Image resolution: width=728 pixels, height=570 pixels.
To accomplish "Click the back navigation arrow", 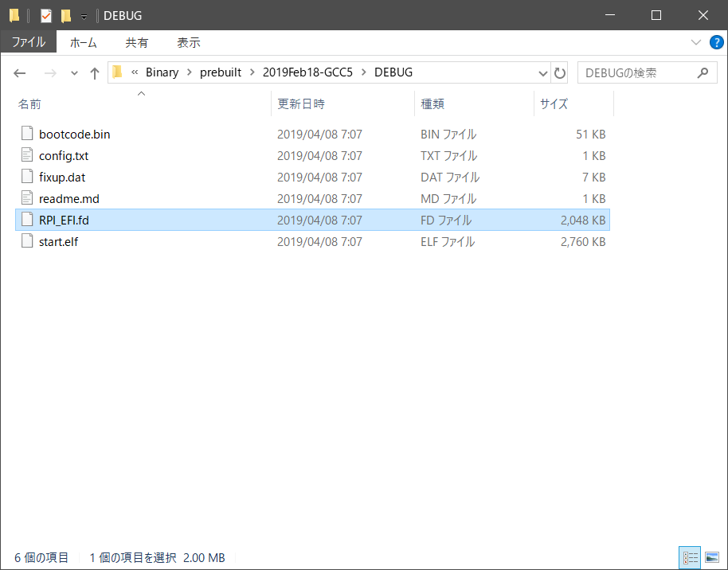I will pyautogui.click(x=19, y=72).
